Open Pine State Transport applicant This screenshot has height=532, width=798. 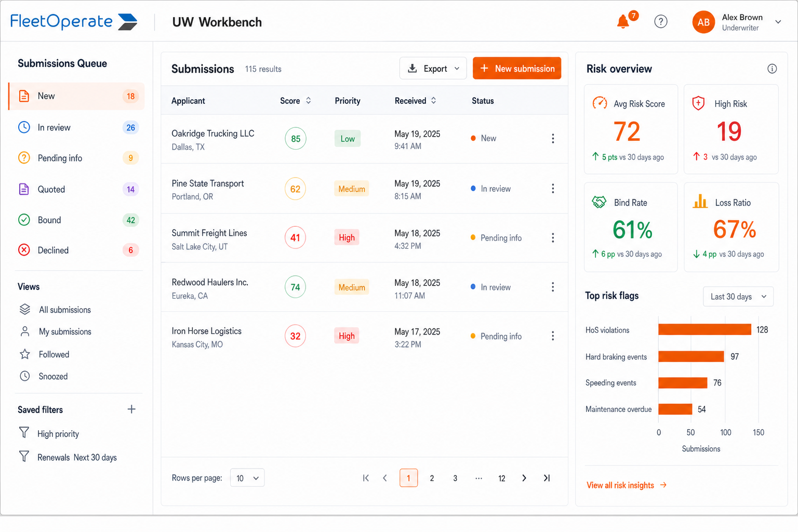tap(208, 183)
